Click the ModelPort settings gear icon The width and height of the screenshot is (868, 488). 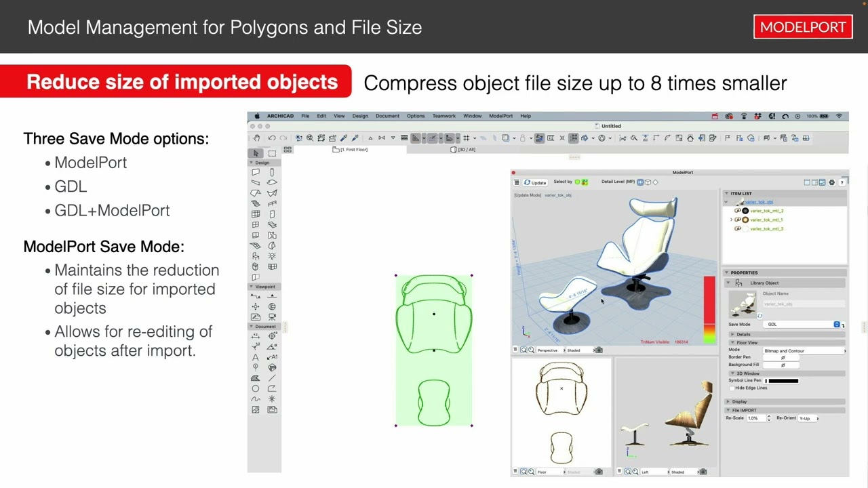831,182
